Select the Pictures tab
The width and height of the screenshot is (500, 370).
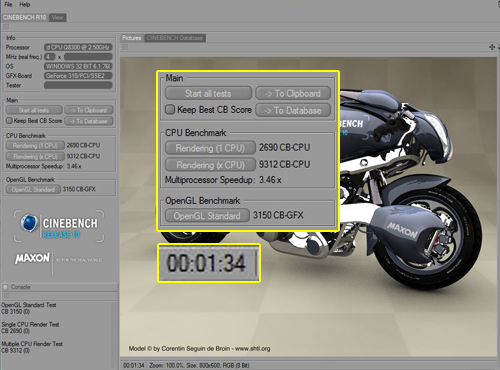click(132, 38)
